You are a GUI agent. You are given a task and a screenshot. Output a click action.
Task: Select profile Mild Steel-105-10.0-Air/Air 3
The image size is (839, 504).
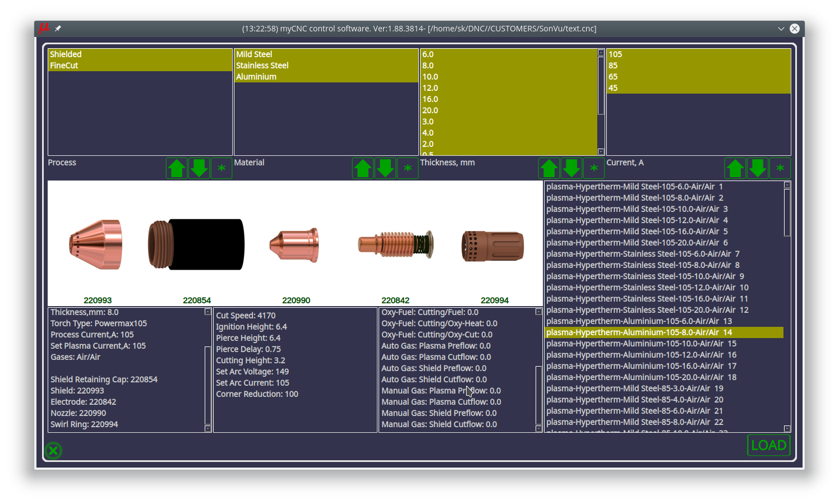click(x=665, y=209)
